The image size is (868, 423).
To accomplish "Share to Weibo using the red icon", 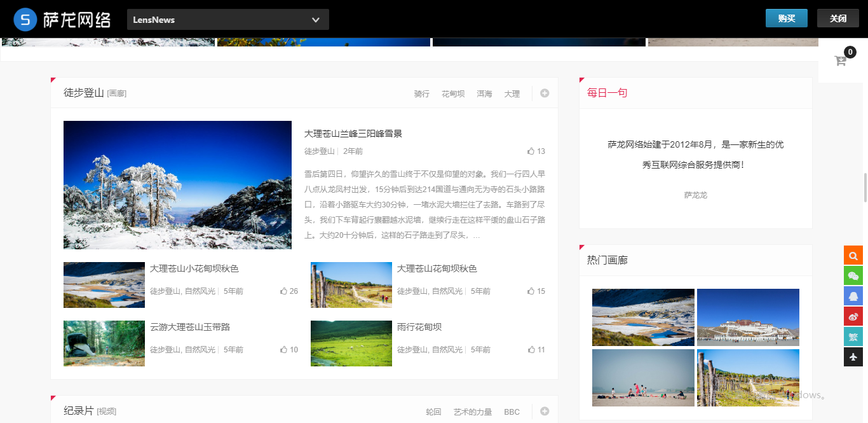I will (853, 316).
